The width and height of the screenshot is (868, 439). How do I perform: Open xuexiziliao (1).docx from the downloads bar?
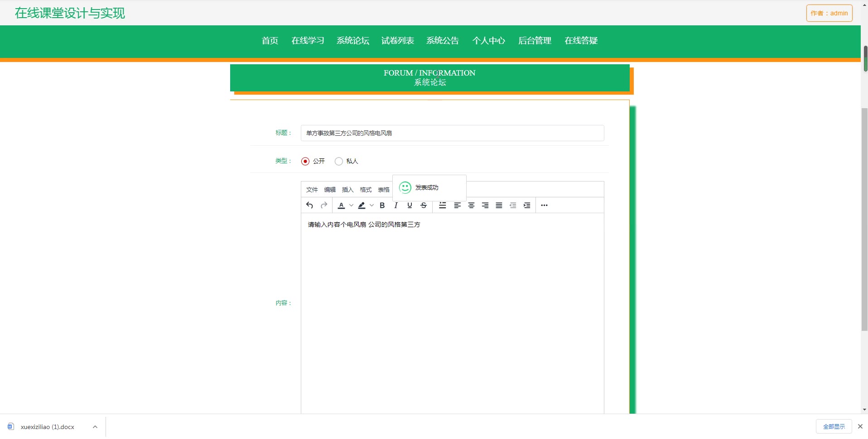48,427
